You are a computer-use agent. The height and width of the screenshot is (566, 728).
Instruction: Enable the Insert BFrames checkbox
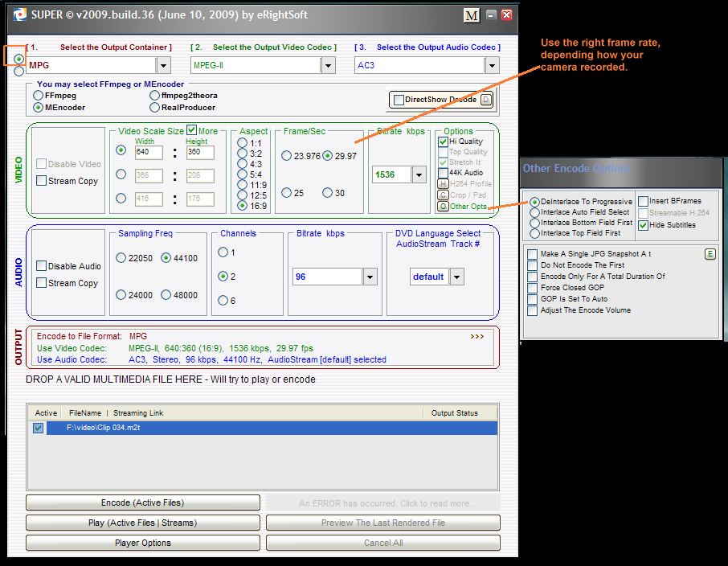point(643,201)
